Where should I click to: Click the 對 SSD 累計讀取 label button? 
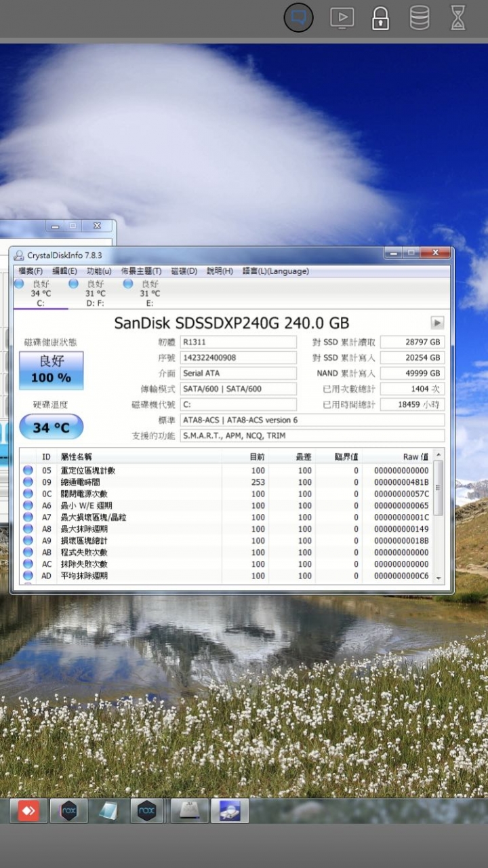[x=344, y=342]
